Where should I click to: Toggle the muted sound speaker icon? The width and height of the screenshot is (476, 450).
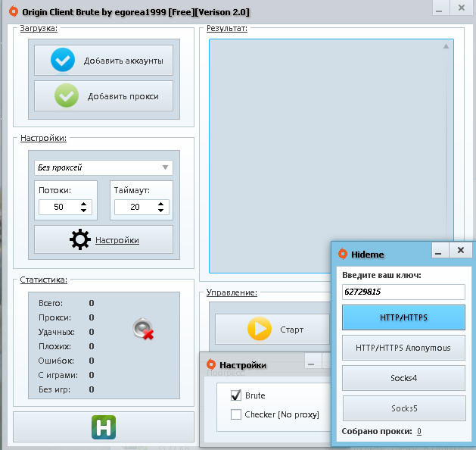click(x=143, y=329)
